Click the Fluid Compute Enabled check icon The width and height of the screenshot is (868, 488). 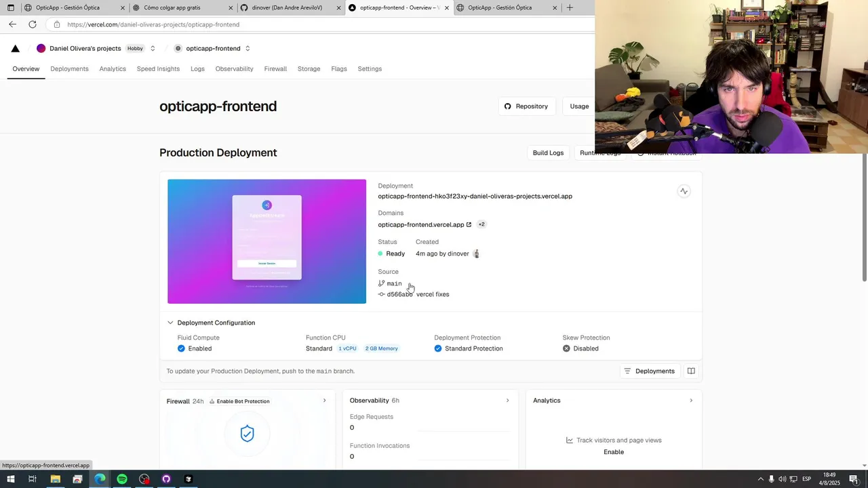point(181,348)
